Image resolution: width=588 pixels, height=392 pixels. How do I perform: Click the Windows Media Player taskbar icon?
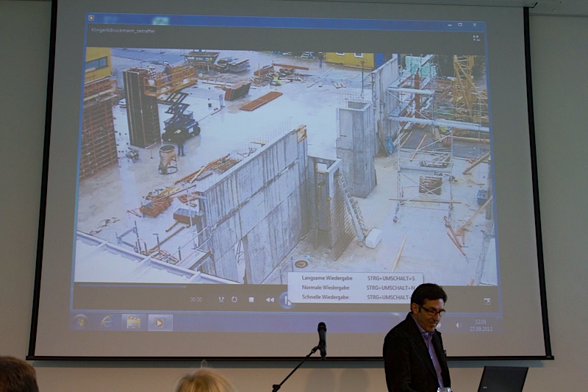(159, 322)
